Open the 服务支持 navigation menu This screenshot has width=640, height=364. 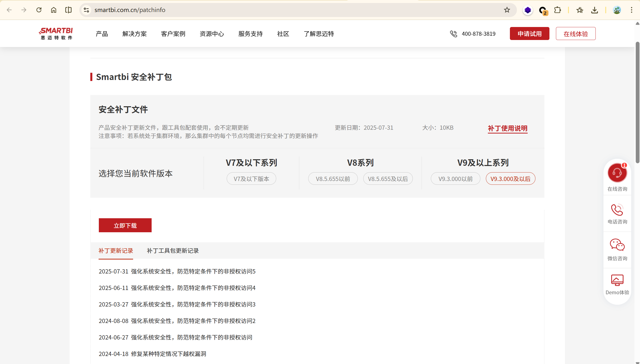250,34
